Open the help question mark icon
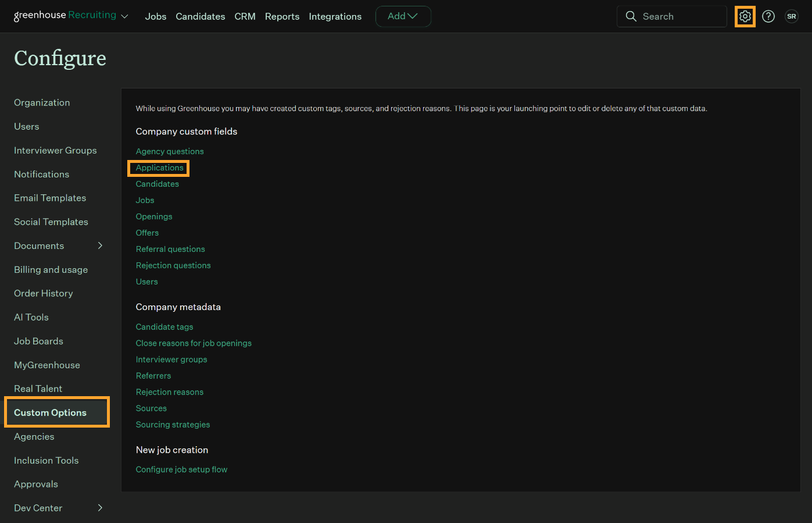This screenshot has width=812, height=523. [768, 16]
